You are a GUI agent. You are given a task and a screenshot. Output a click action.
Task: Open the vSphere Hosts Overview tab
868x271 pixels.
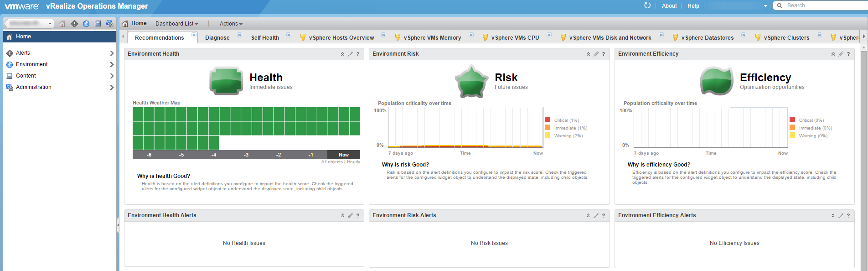341,38
